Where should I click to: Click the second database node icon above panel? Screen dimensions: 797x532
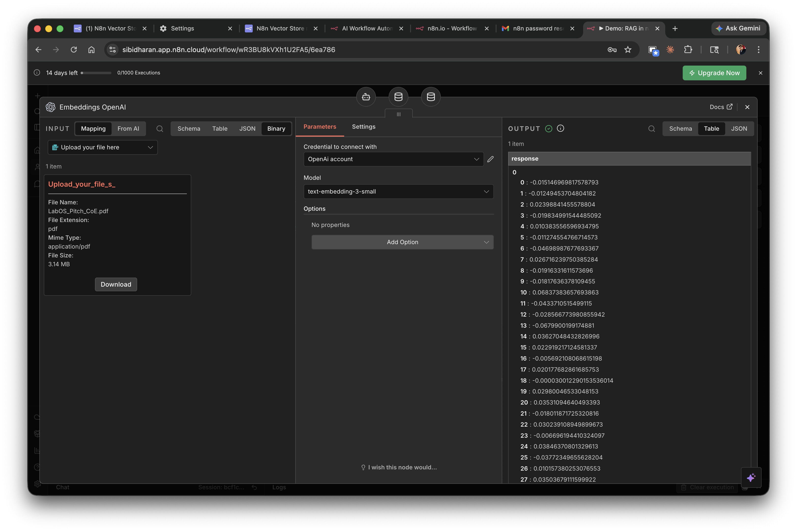[431, 97]
